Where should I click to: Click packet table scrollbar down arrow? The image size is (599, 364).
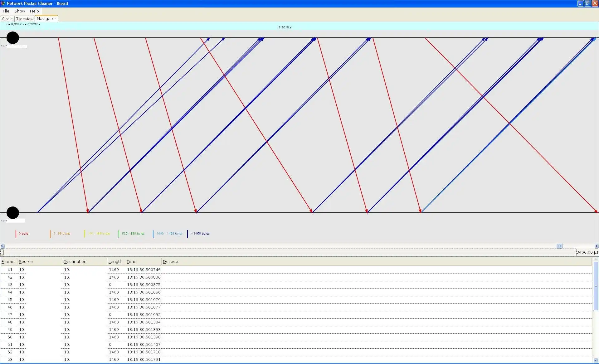[596, 360]
